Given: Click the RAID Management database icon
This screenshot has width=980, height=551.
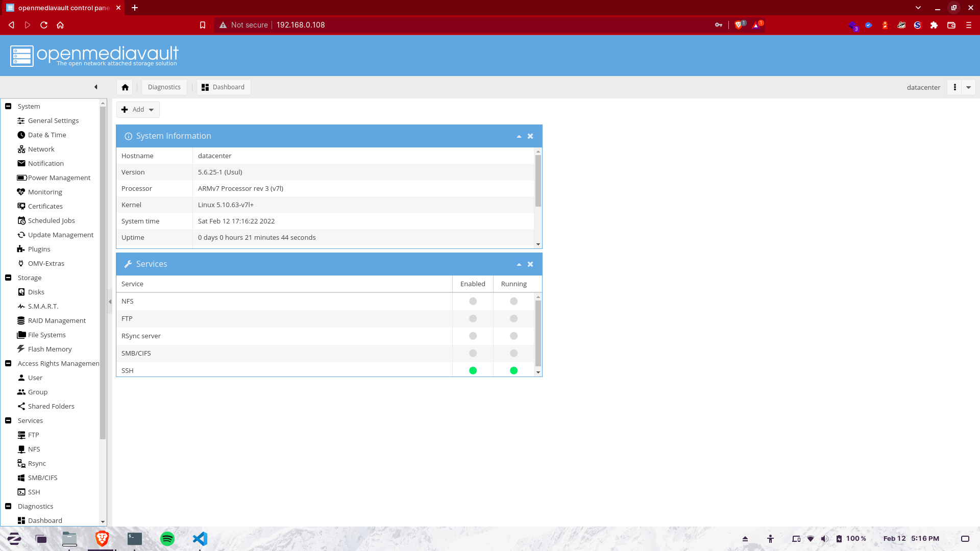Looking at the screenshot, I should [x=21, y=320].
